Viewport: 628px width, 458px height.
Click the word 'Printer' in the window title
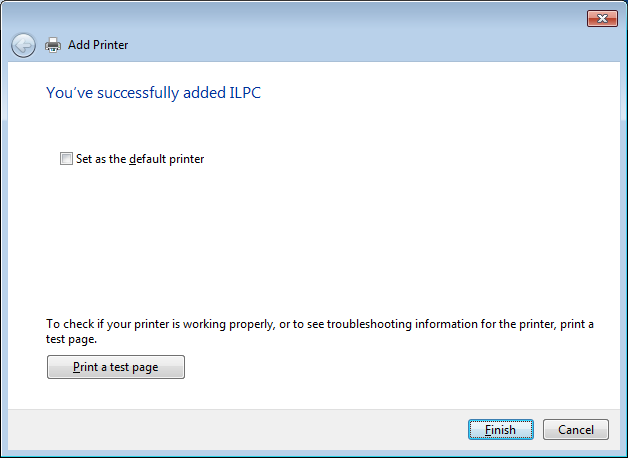[111, 45]
